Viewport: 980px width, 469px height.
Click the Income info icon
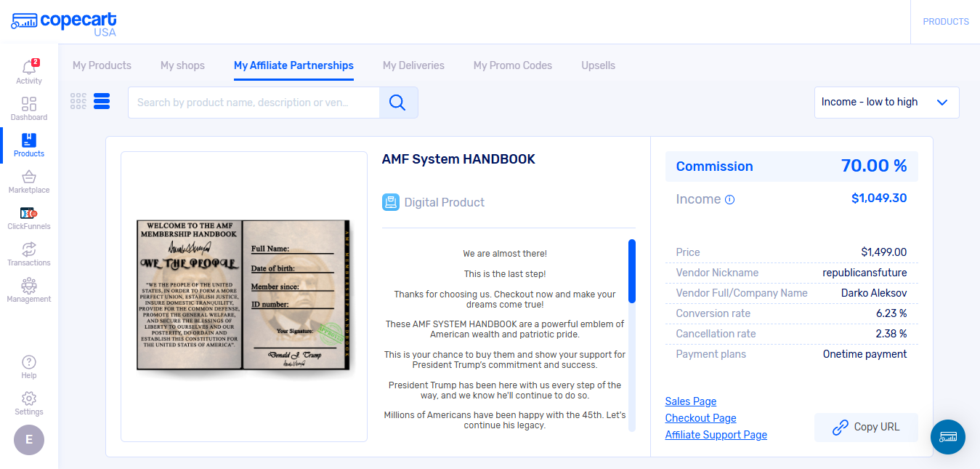[730, 199]
